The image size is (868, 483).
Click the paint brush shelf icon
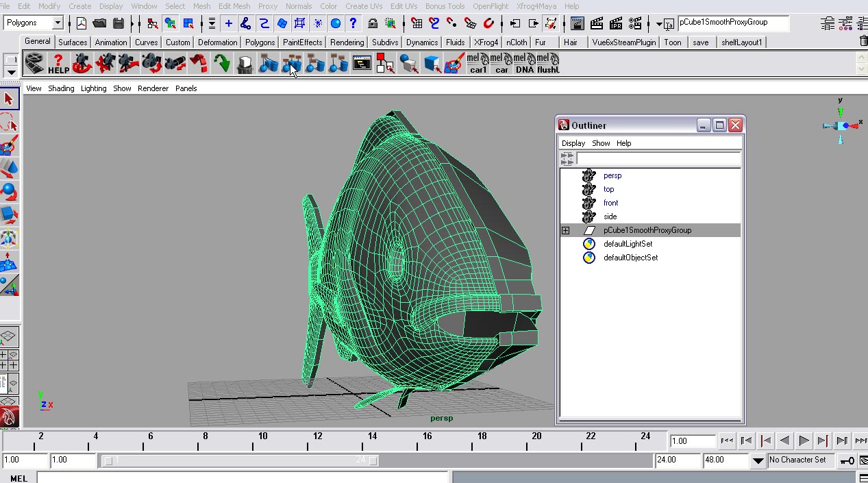click(x=454, y=64)
